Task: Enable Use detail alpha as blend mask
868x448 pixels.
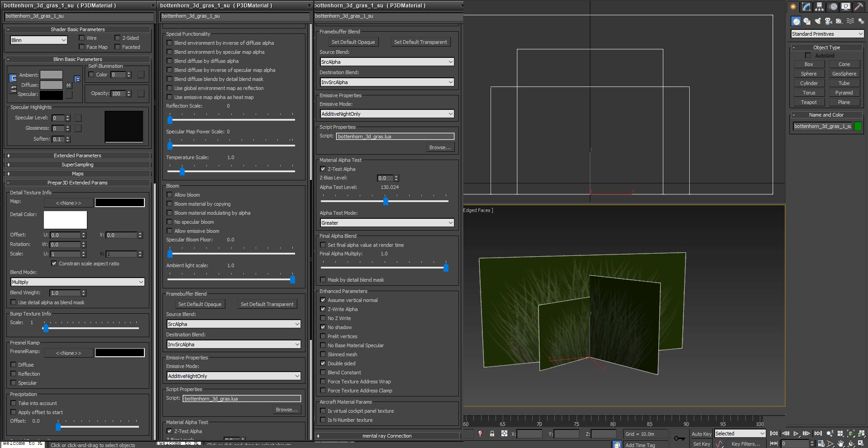Action: point(14,302)
